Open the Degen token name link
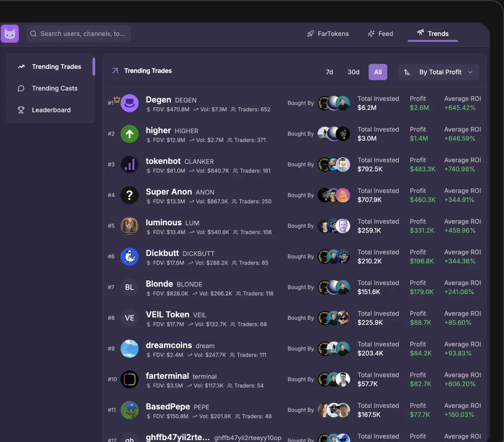This screenshot has width=504, height=442. (158, 100)
